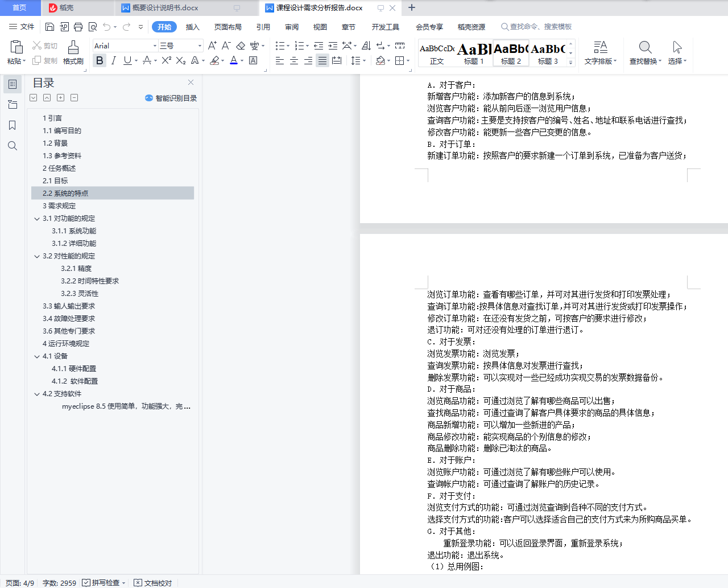
Task: Collapse the 4.2 支持软件 outline node
Action: point(37,394)
